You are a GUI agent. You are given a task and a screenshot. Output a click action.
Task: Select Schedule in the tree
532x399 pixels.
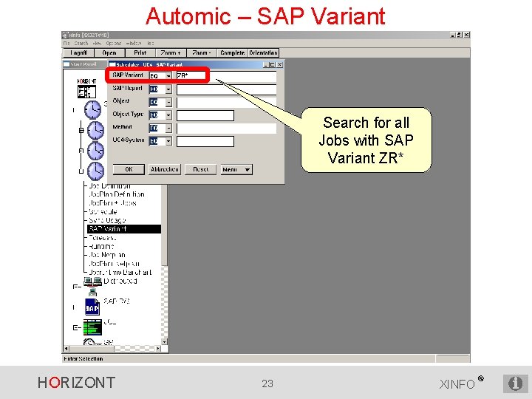click(x=103, y=212)
